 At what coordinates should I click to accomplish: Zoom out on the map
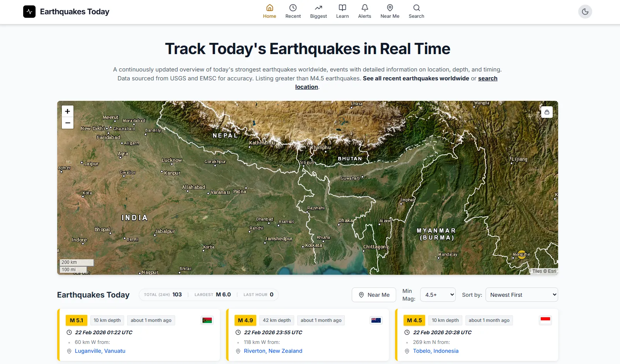click(x=68, y=123)
